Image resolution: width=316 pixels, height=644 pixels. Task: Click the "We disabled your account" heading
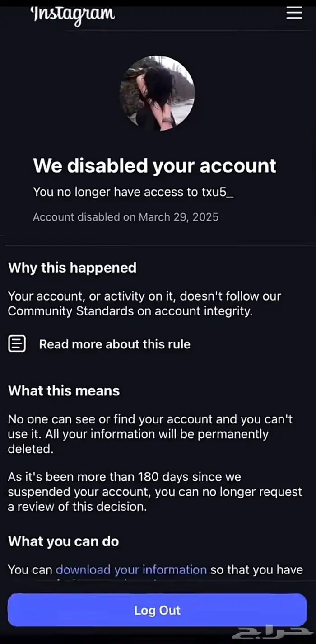click(154, 166)
